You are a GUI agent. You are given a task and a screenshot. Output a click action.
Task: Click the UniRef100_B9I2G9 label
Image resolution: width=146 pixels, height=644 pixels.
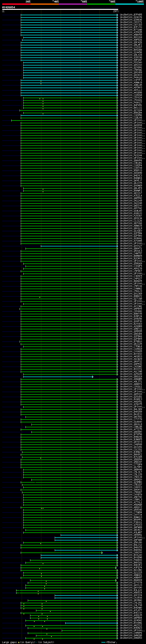click(x=131, y=37)
